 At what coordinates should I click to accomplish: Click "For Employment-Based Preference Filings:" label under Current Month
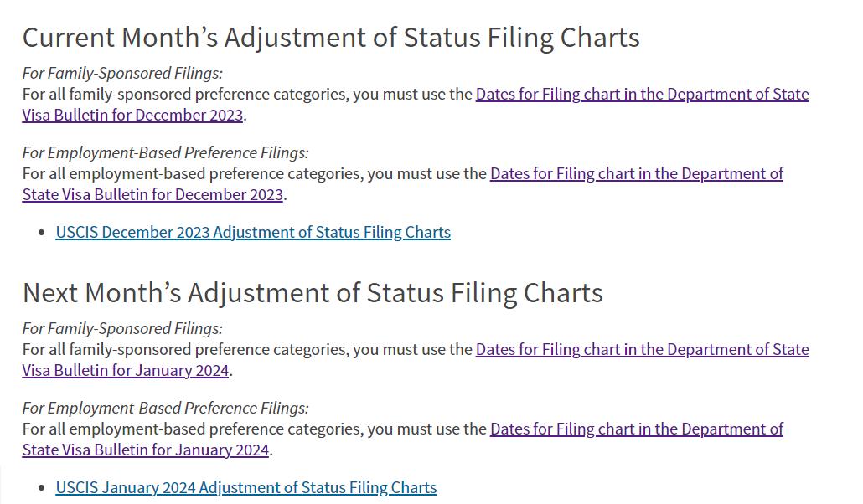(165, 152)
